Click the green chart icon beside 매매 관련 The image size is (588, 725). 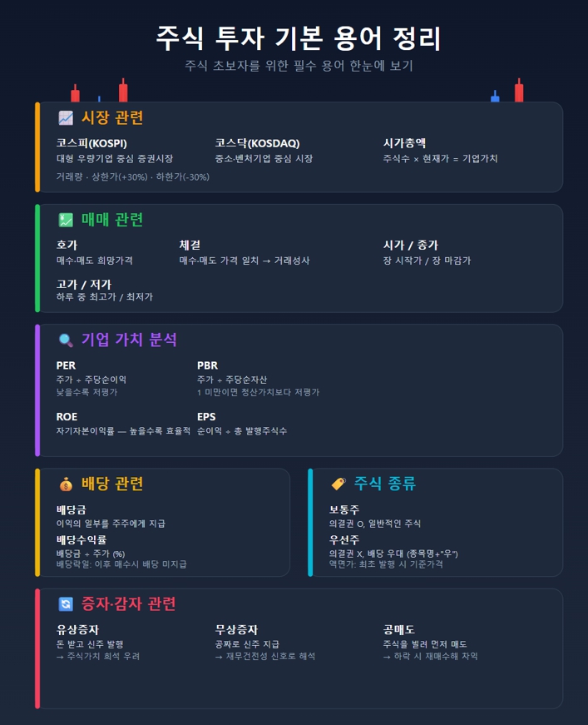coord(66,220)
